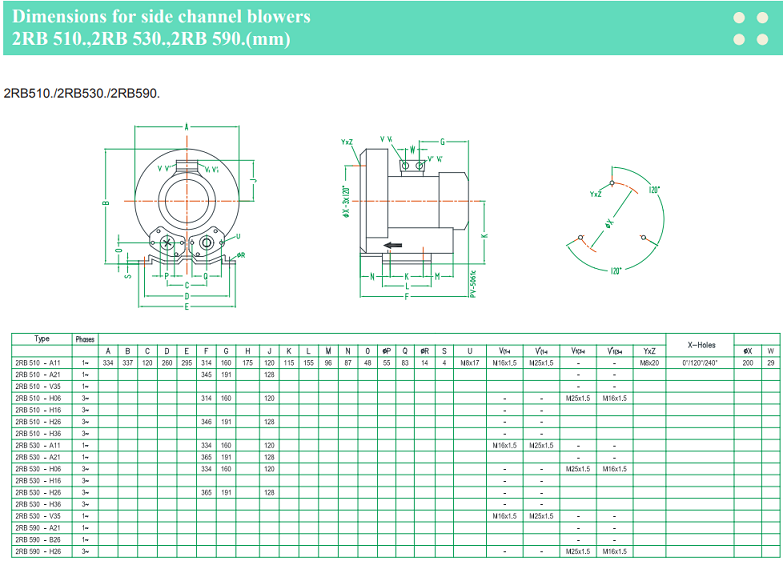Select the 2RB 510 - A11 row label

38,362
